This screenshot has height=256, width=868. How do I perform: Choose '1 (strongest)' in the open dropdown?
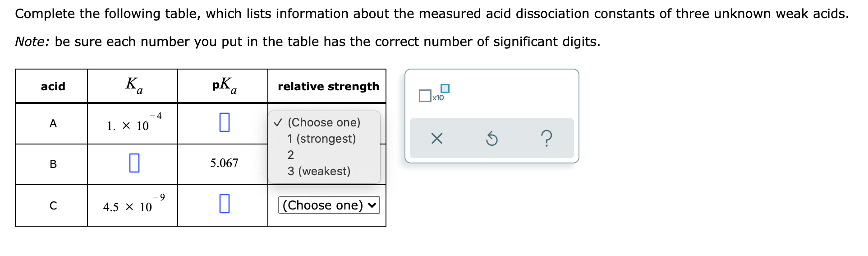321,139
